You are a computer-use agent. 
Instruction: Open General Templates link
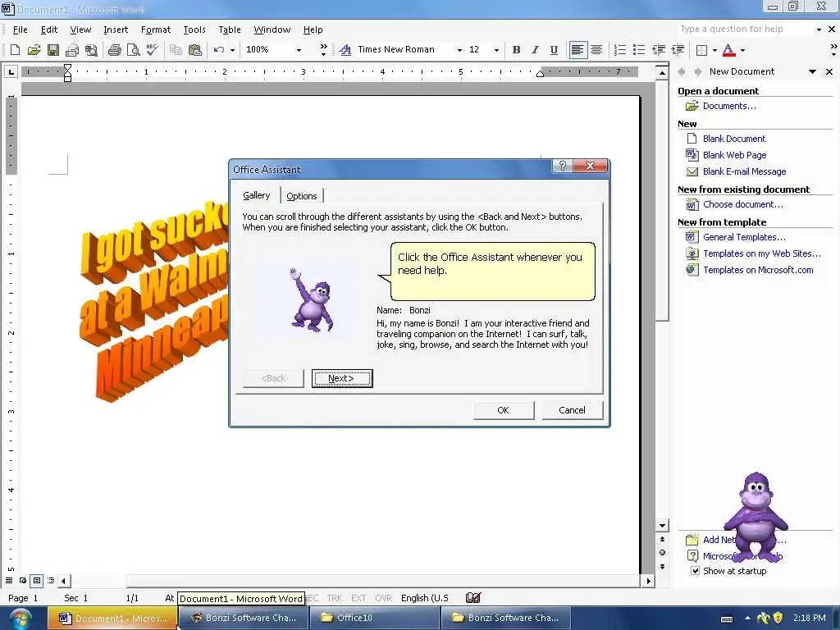click(x=744, y=237)
